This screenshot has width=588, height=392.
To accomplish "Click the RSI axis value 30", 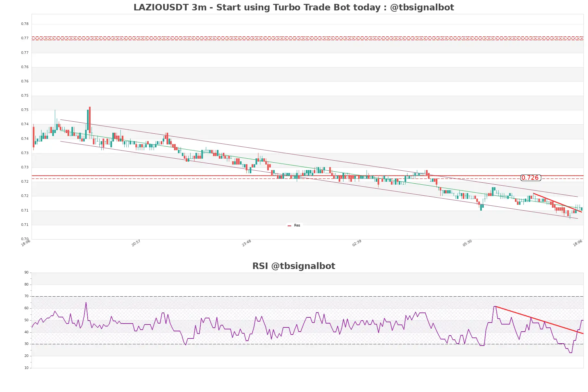I will (26, 344).
